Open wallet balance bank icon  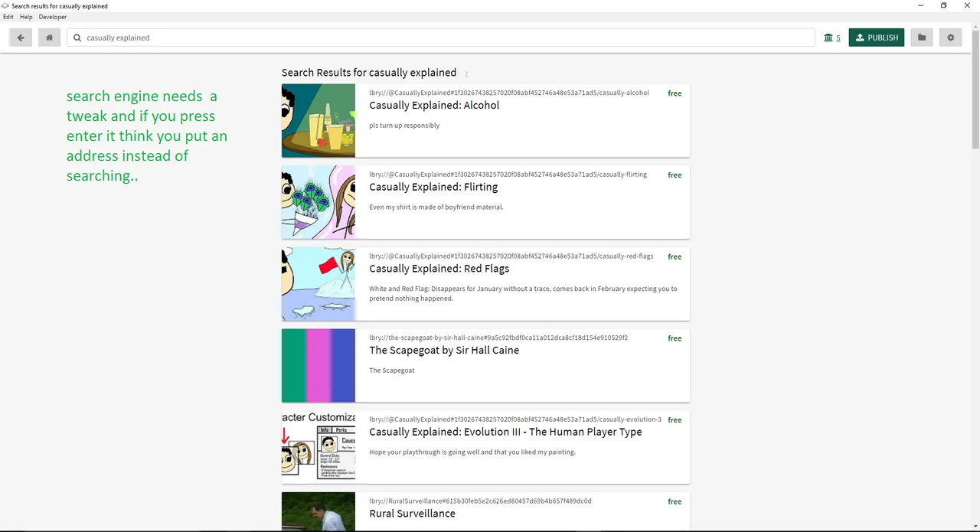828,38
